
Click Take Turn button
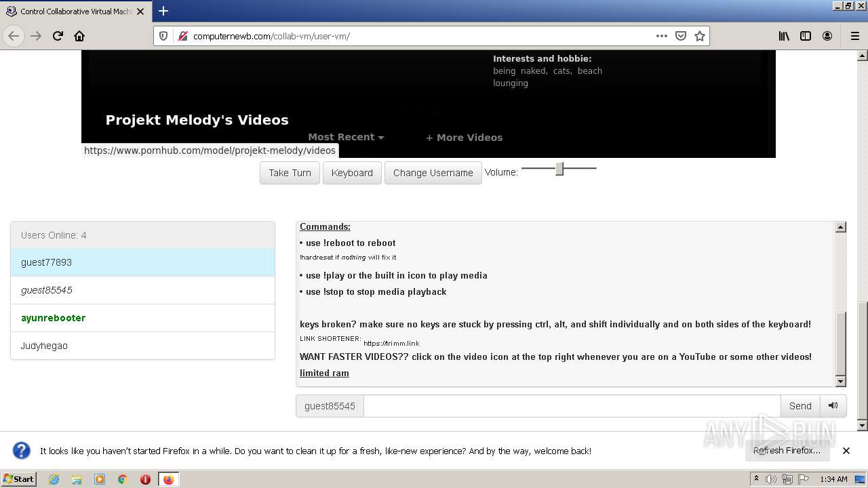click(290, 173)
